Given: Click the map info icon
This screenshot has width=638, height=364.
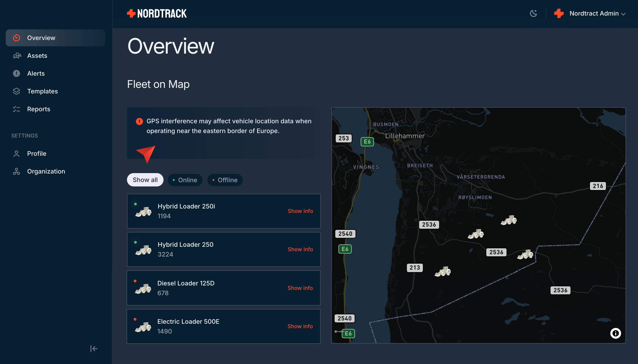Looking at the screenshot, I should pos(615,333).
